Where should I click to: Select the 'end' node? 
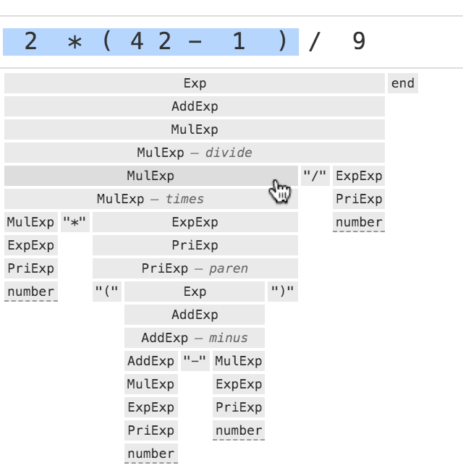pyautogui.click(x=402, y=83)
